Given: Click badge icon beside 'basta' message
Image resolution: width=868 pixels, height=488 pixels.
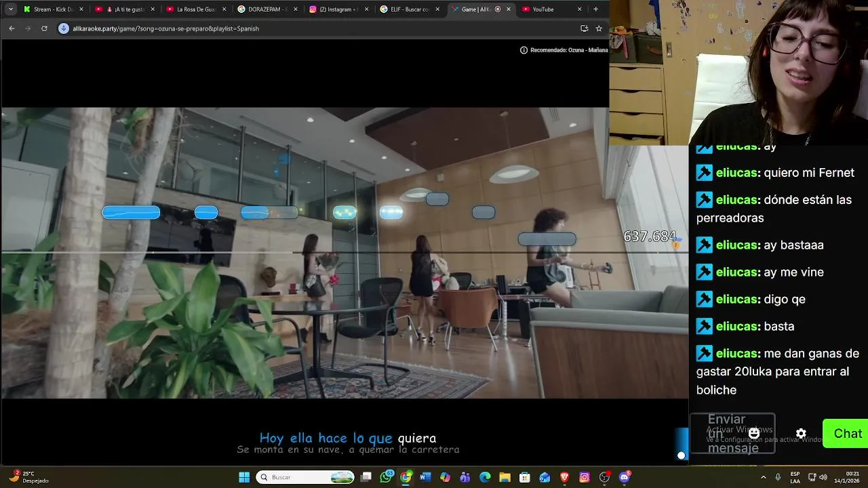Looking at the screenshot, I should 705,327.
